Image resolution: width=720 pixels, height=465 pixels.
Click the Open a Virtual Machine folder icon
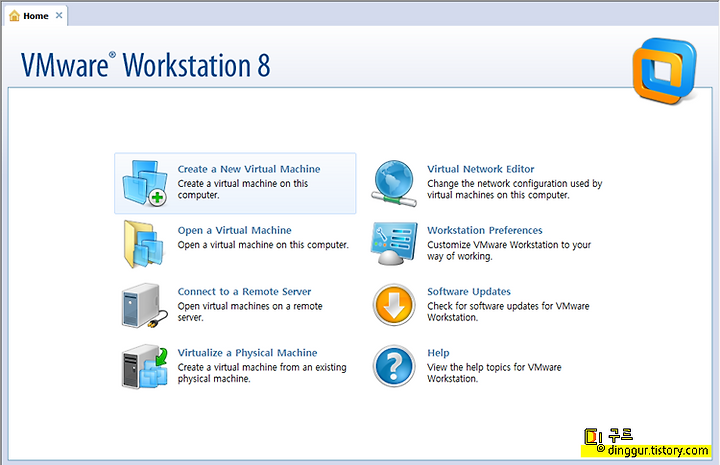click(144, 244)
